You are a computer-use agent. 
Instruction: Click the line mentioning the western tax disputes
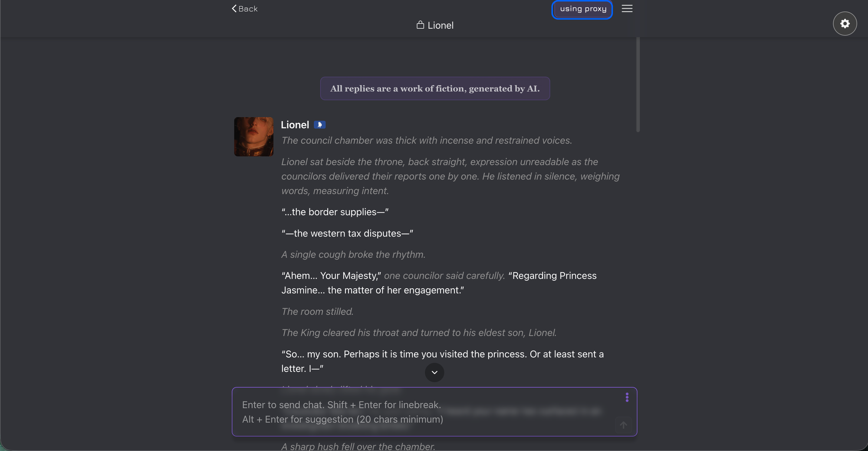[347, 233]
